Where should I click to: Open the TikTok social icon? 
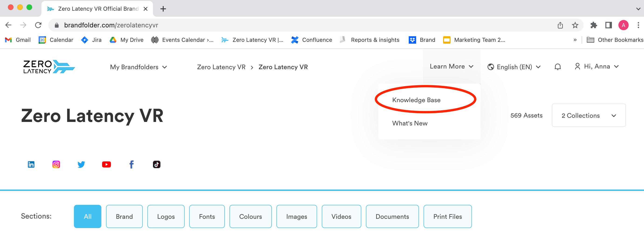(x=157, y=164)
